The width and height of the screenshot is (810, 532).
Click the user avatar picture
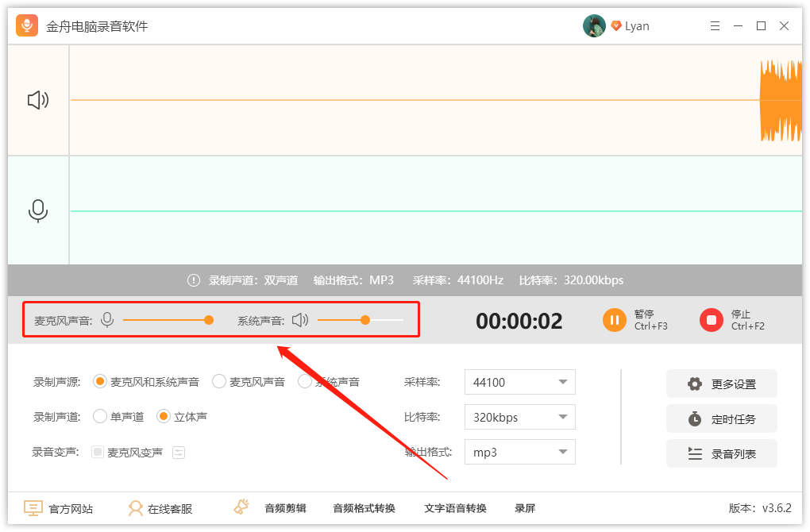(x=594, y=26)
